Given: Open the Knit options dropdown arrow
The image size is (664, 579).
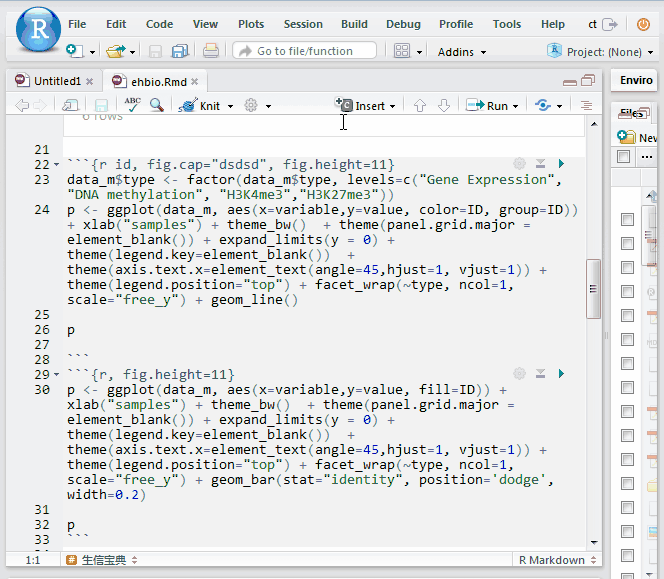Looking at the screenshot, I should click(x=230, y=106).
